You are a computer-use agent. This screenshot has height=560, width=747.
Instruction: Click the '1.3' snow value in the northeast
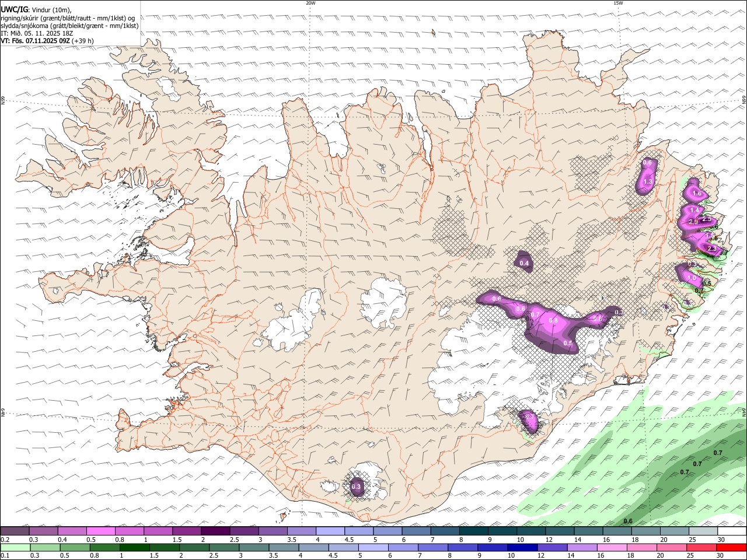pos(647,182)
